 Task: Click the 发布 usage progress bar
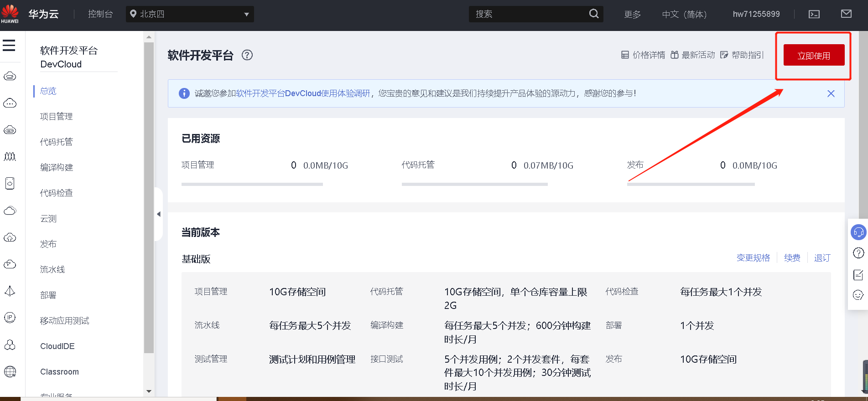(x=691, y=184)
